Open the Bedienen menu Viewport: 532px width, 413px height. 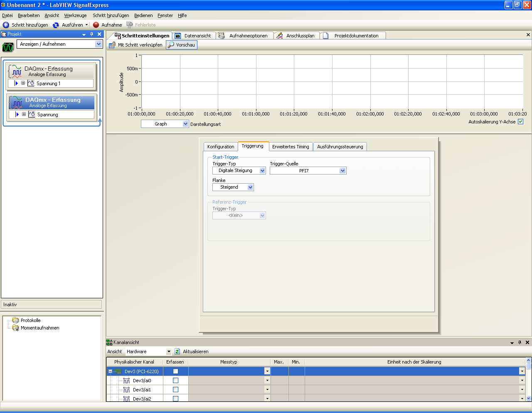point(143,15)
